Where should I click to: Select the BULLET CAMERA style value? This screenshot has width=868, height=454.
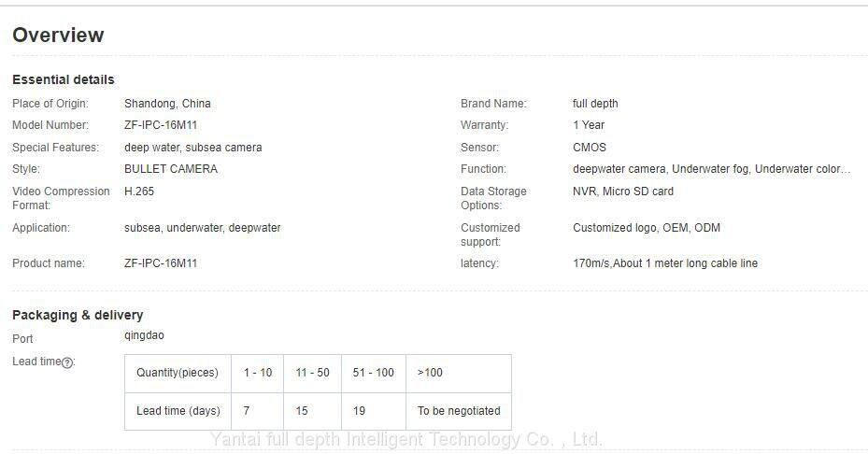[171, 169]
